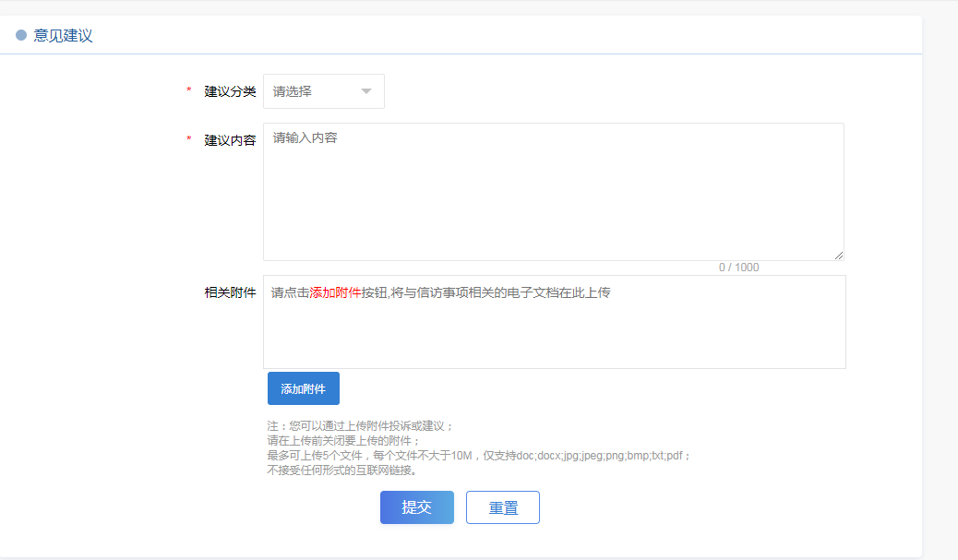Click the note line about uploading attachments
The width and height of the screenshot is (958, 560).
pyautogui.click(x=361, y=426)
